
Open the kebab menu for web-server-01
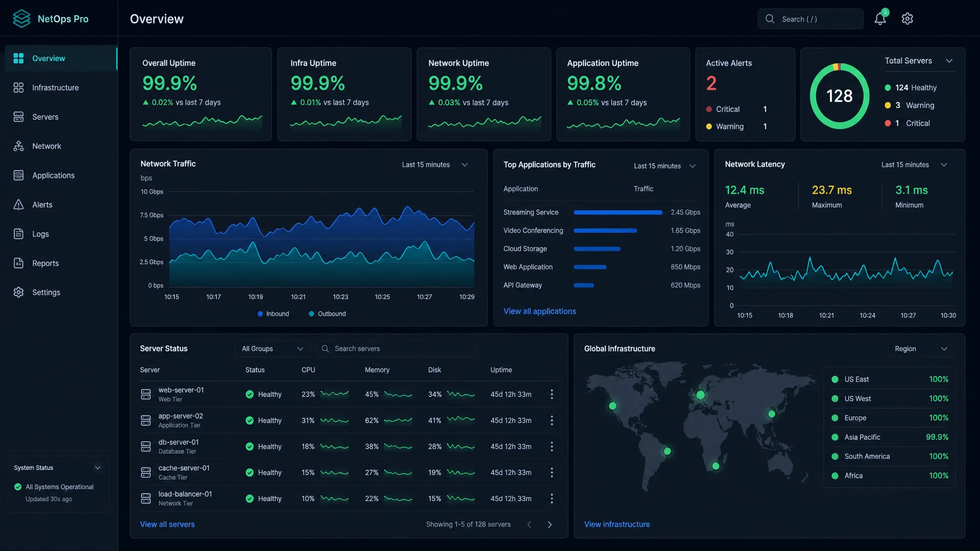[x=552, y=394]
